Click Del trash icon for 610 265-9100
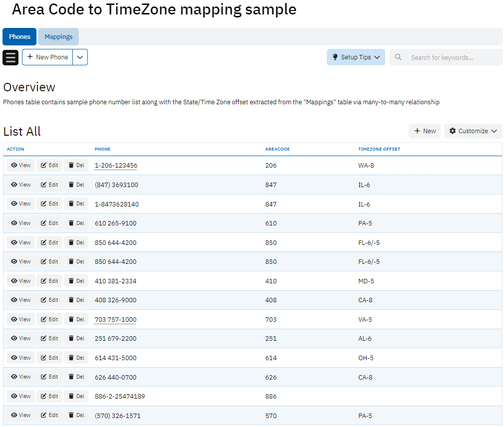The width and height of the screenshot is (504, 427). (x=71, y=223)
